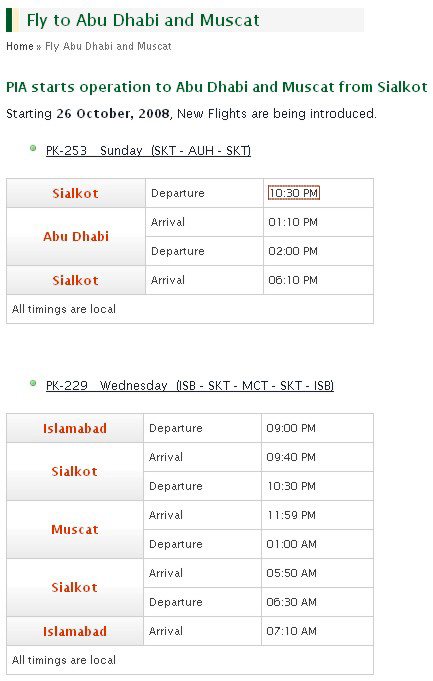Viewport: 433px width, 681px height.
Task: Click the Islamabad cell in the first row
Action: pos(75,428)
